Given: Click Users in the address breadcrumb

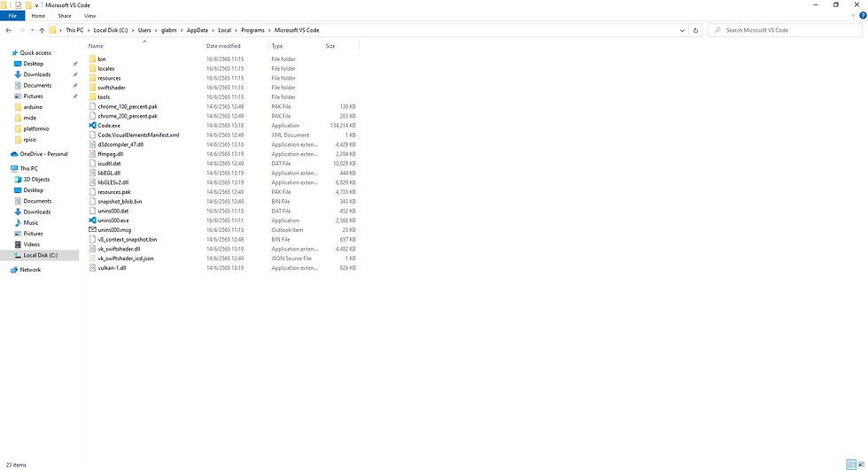Looking at the screenshot, I should 143,30.
